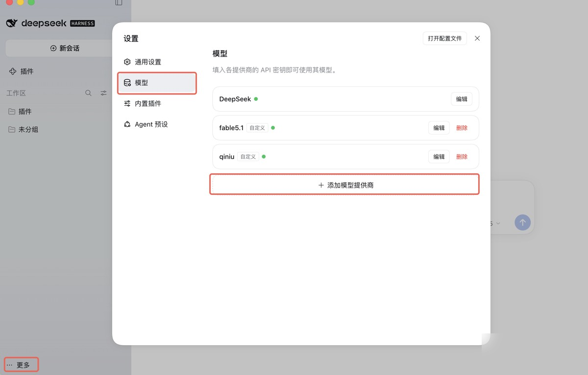Search the workspace with magnifier icon

[x=88, y=93]
